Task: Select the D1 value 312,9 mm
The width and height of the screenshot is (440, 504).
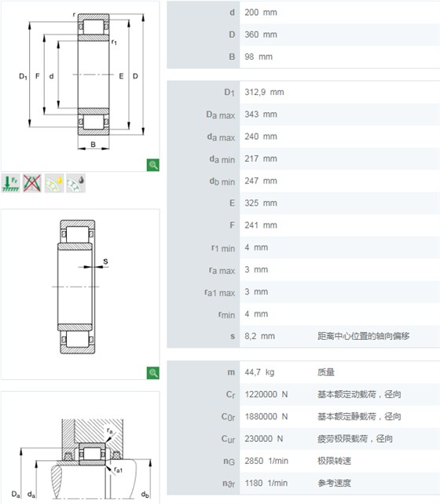Action: [264, 93]
